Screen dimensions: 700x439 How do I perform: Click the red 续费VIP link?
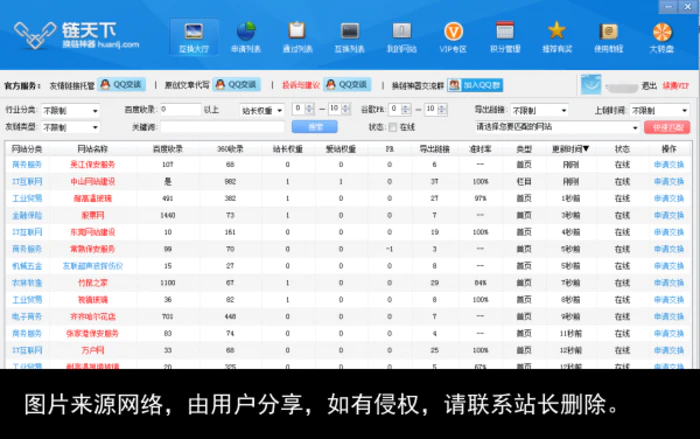tap(676, 86)
